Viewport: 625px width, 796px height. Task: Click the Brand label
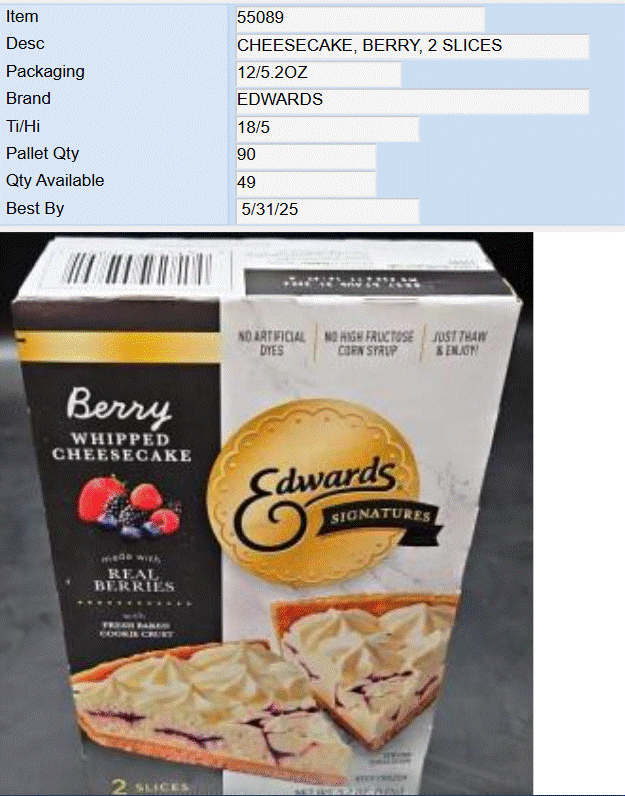click(x=28, y=98)
